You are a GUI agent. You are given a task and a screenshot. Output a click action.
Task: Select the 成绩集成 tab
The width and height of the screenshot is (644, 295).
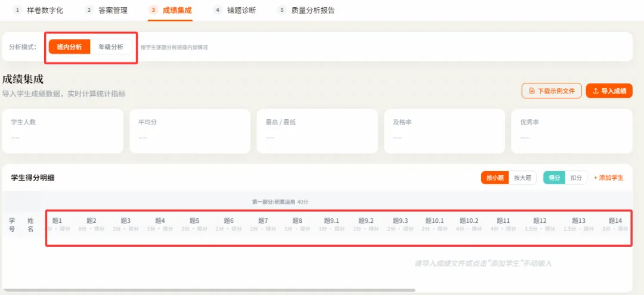pyautogui.click(x=170, y=10)
